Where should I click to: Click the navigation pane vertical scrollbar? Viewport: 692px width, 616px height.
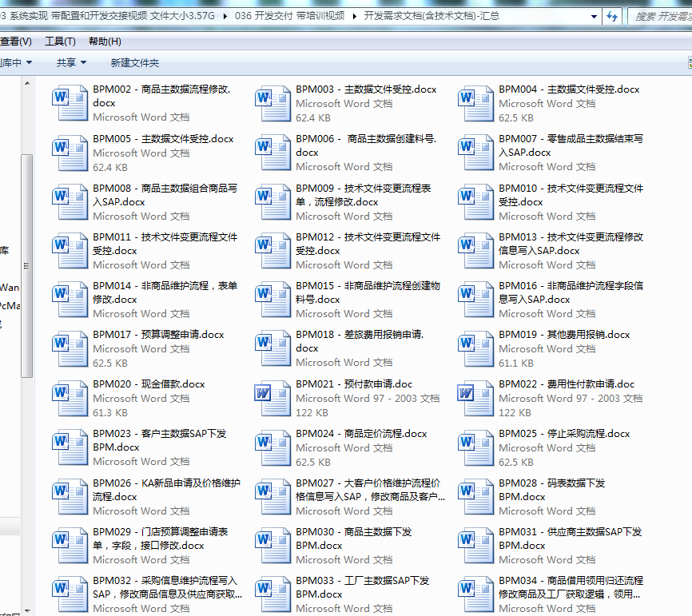click(x=26, y=264)
